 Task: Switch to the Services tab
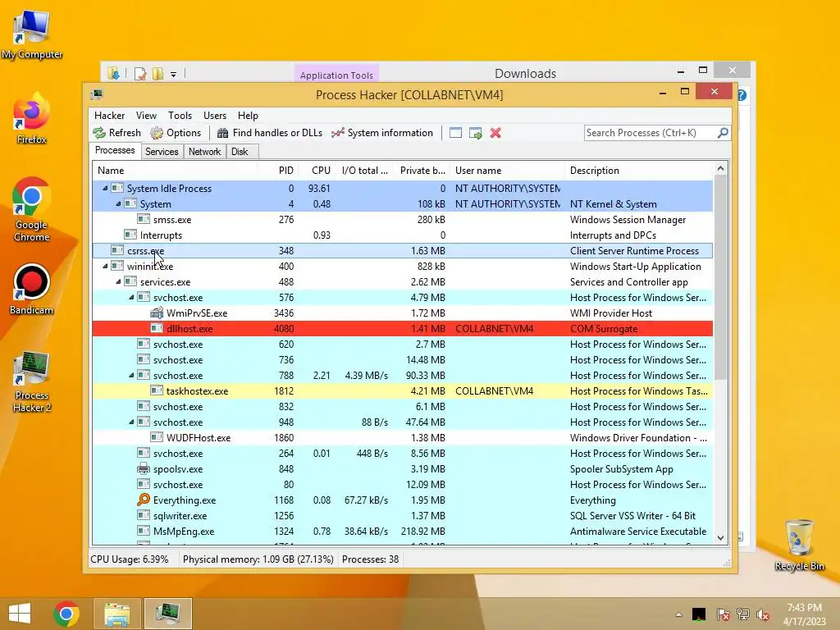click(162, 152)
